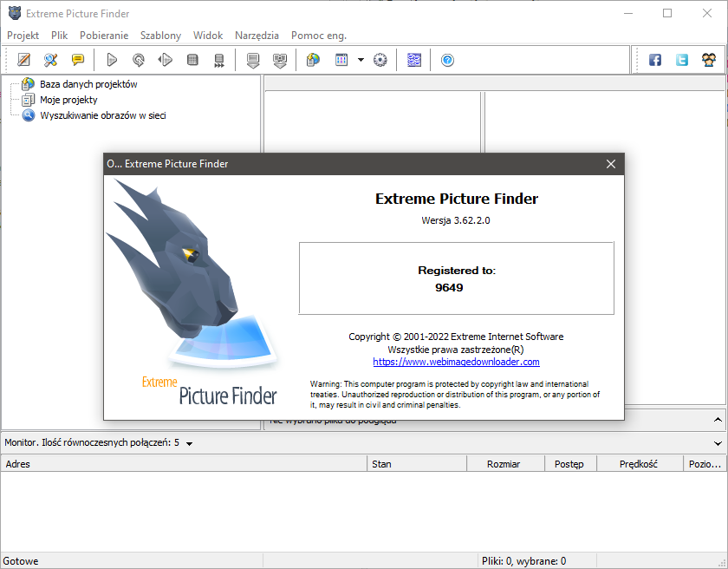Image resolution: width=728 pixels, height=569 pixels.
Task: Open the Pobieranie menu
Action: (104, 36)
